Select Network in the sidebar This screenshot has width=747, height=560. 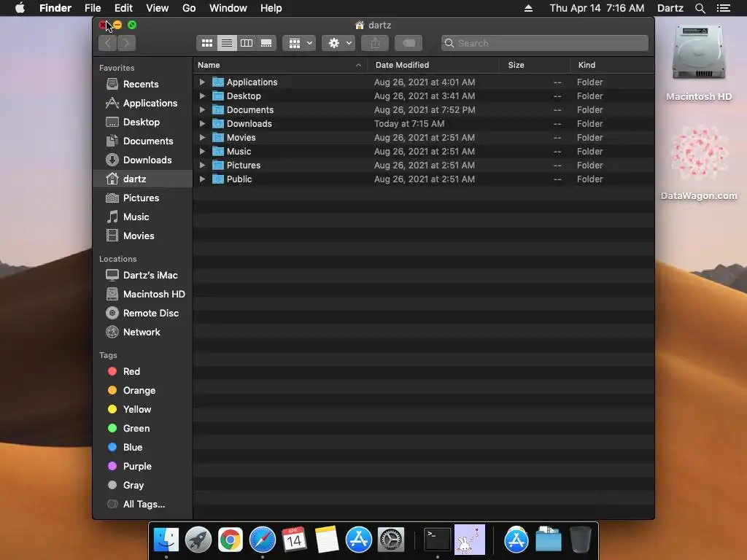(x=142, y=332)
